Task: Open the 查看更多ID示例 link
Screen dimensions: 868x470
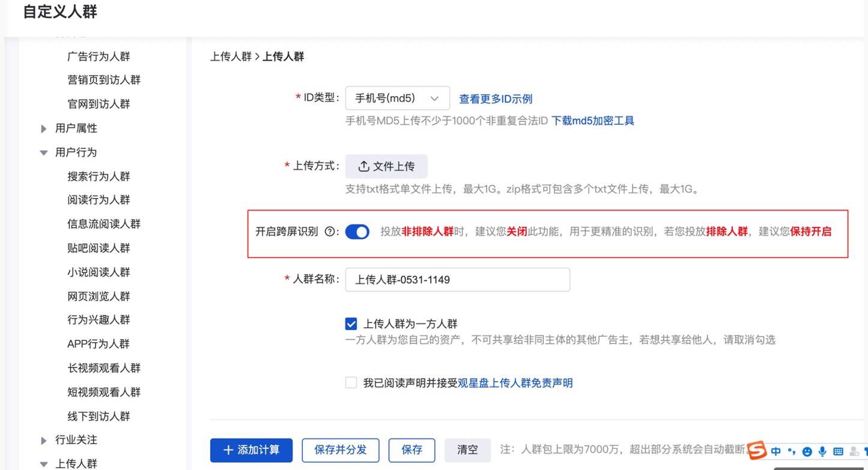Action: [x=496, y=98]
